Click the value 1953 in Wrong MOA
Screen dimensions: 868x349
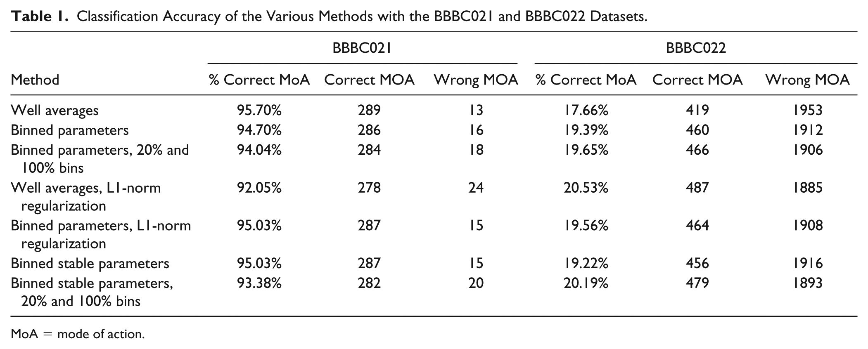coord(808,110)
